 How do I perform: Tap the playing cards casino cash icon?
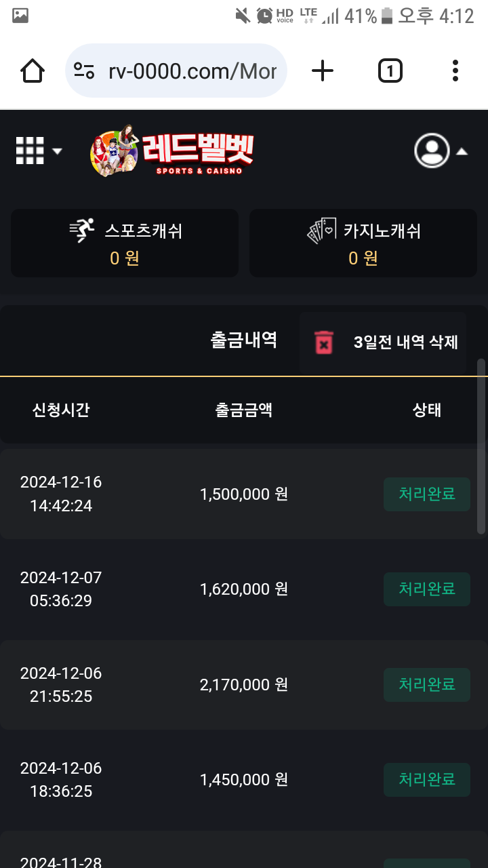[x=322, y=231]
